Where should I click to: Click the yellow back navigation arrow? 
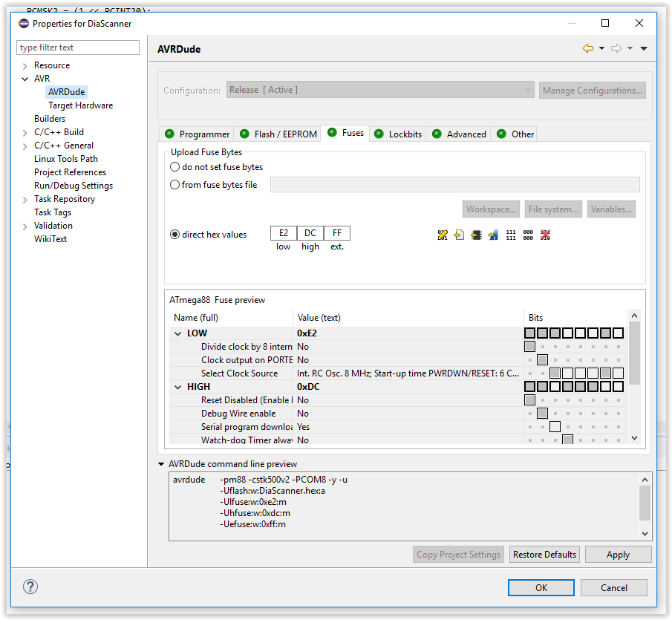click(x=588, y=48)
